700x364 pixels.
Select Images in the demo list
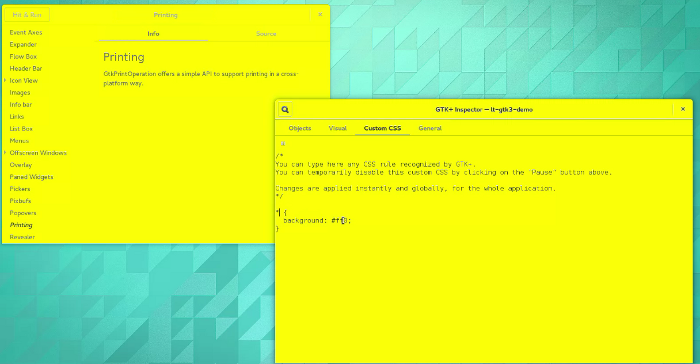(20, 93)
